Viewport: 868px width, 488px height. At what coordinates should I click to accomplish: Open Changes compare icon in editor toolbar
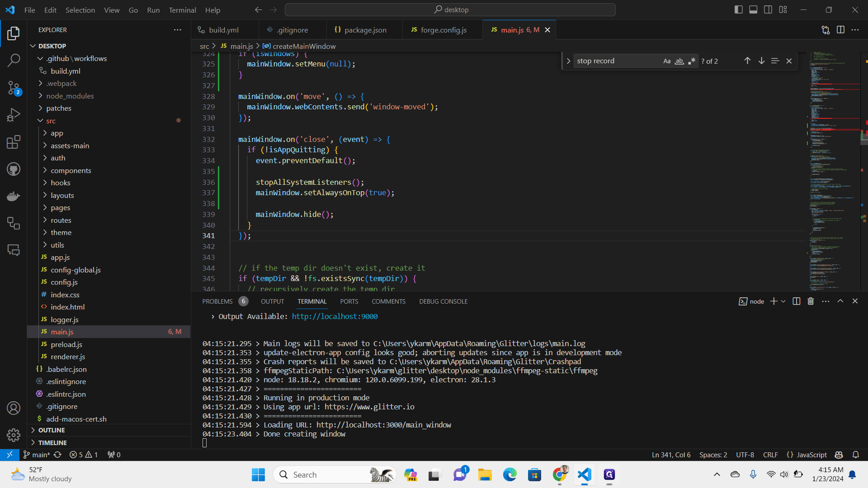[826, 30]
